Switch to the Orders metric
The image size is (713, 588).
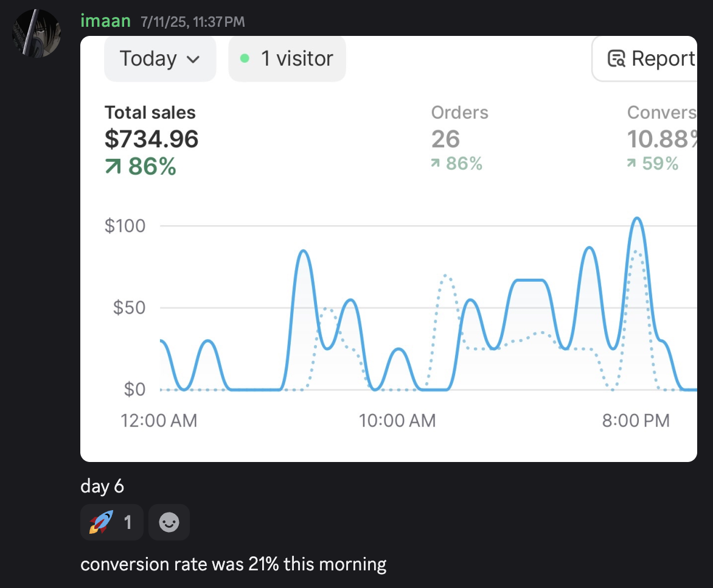(x=459, y=113)
